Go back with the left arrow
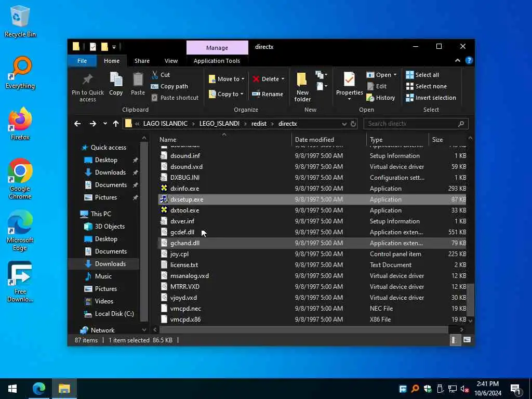 (x=77, y=124)
